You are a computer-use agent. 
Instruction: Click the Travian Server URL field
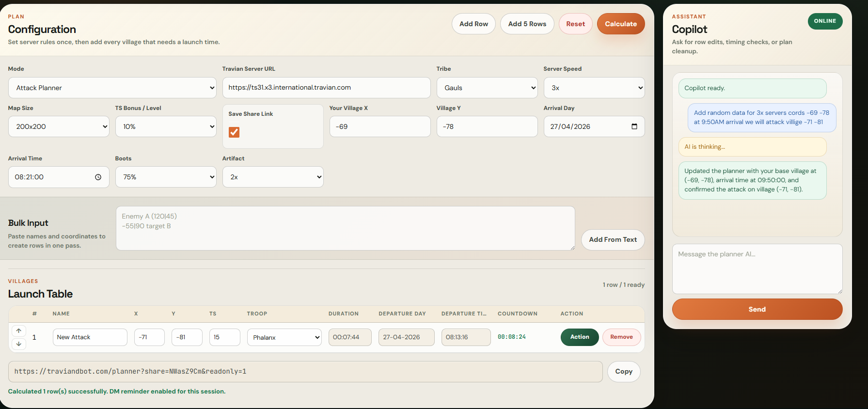click(x=326, y=88)
